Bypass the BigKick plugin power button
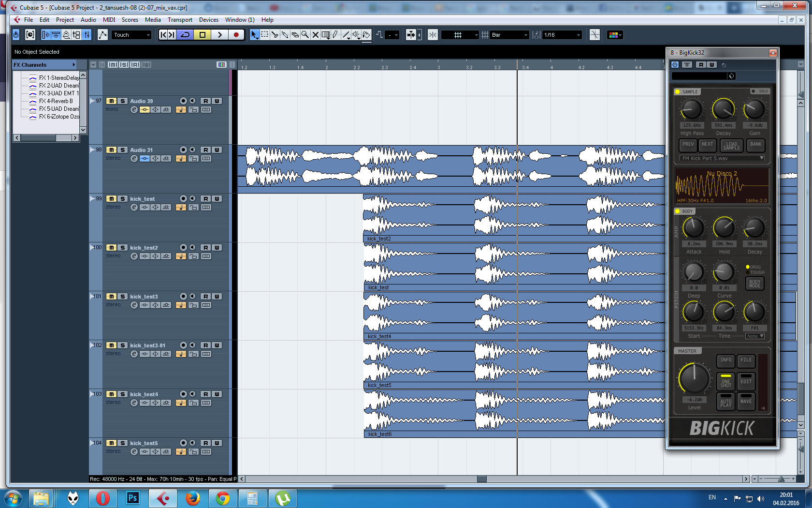 point(675,64)
